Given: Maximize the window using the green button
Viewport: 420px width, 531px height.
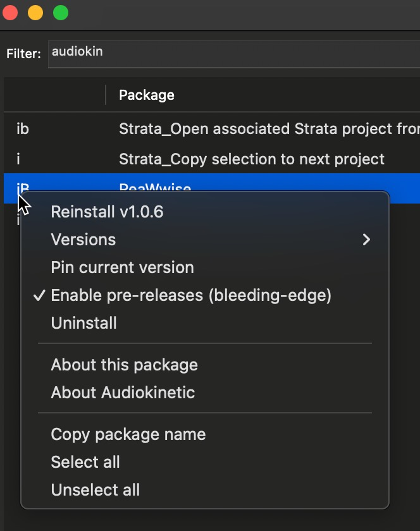Looking at the screenshot, I should point(60,12).
